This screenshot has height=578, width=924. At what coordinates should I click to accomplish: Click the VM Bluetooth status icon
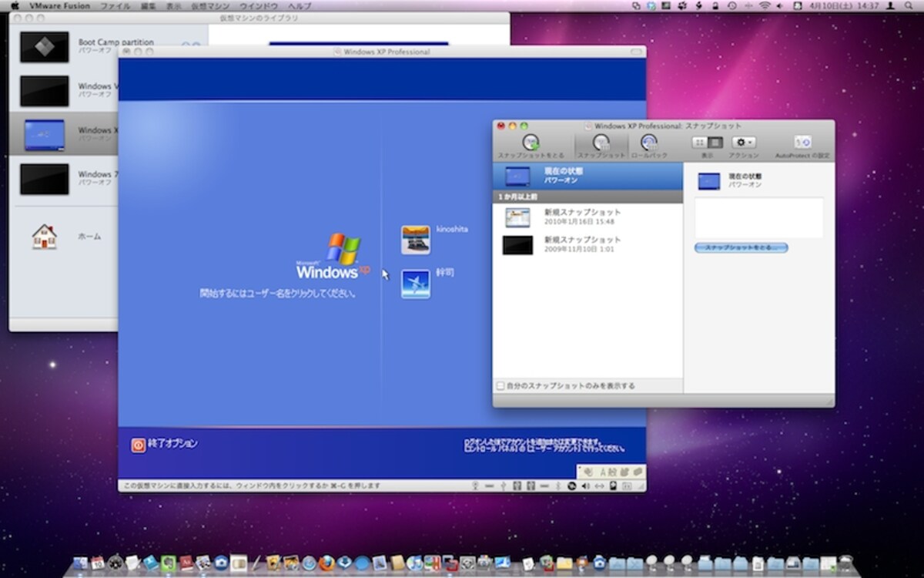pos(557,486)
